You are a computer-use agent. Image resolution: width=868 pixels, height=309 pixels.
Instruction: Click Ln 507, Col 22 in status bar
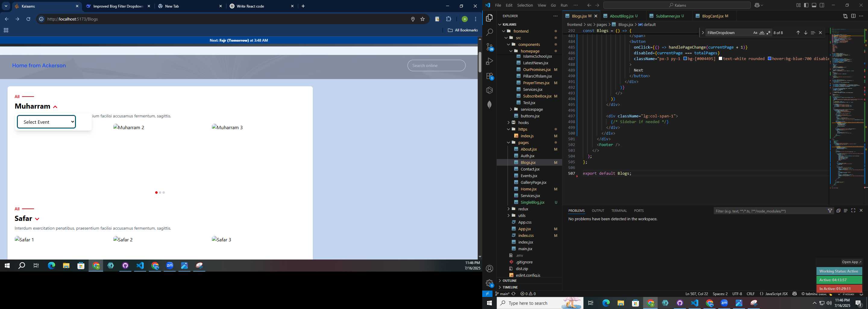[697, 294]
